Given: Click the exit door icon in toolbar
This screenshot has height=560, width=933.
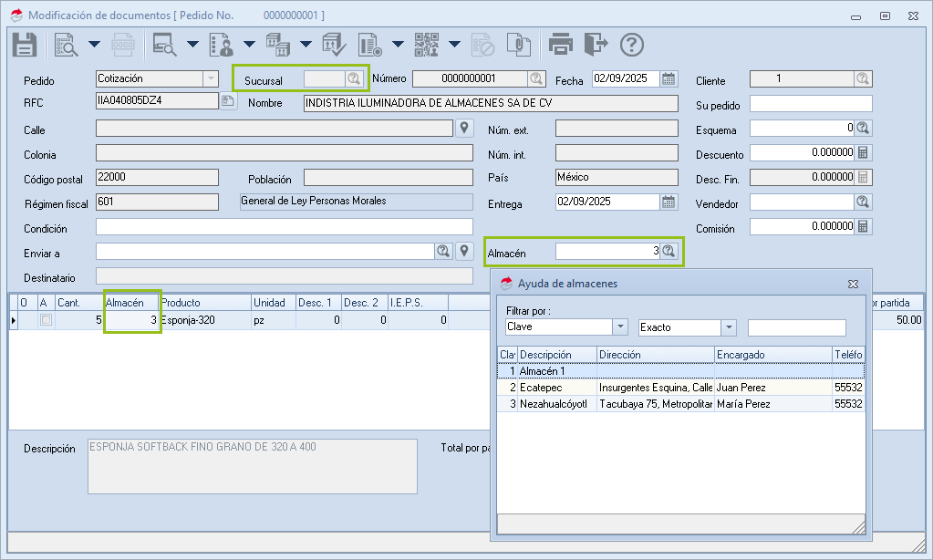Looking at the screenshot, I should tap(596, 44).
